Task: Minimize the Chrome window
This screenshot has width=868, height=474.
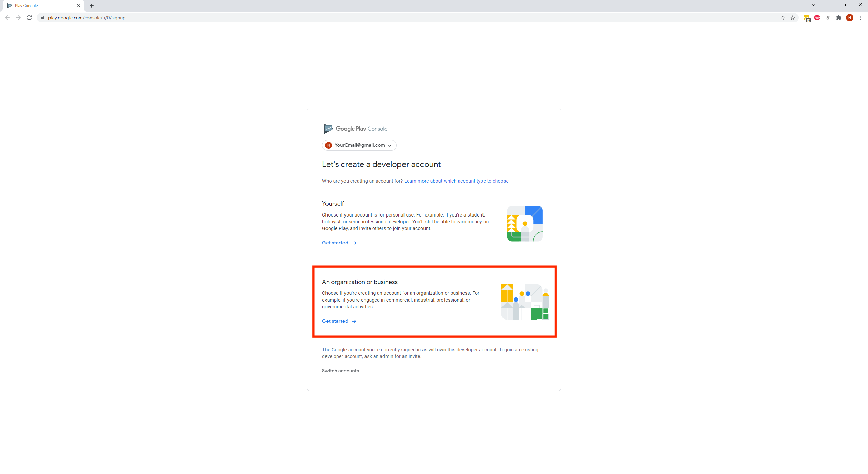Action: click(x=829, y=5)
